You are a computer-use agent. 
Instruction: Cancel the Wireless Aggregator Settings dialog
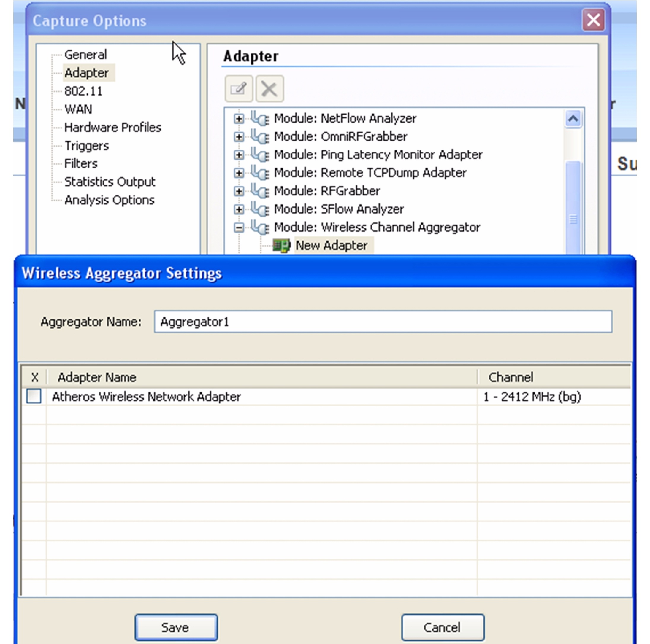pyautogui.click(x=443, y=627)
